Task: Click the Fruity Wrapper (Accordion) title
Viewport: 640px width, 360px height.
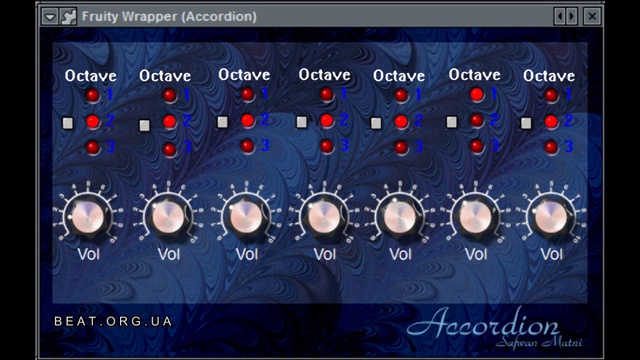Action: pos(169,17)
